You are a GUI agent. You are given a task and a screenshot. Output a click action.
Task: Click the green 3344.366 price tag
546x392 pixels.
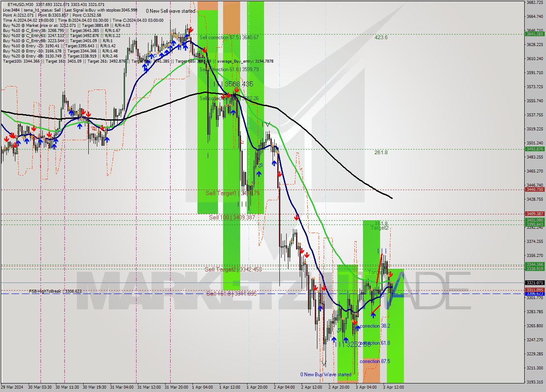(534, 265)
